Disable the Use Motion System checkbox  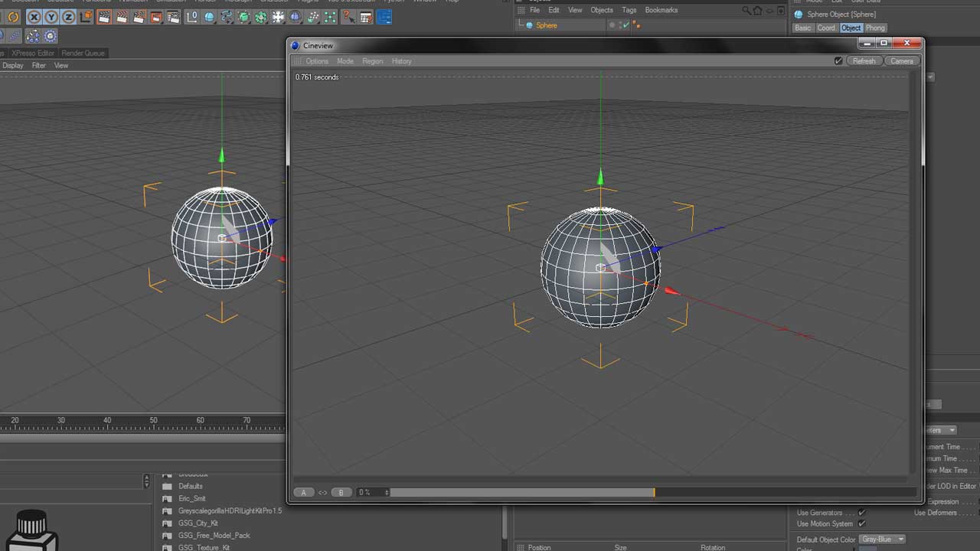(862, 524)
